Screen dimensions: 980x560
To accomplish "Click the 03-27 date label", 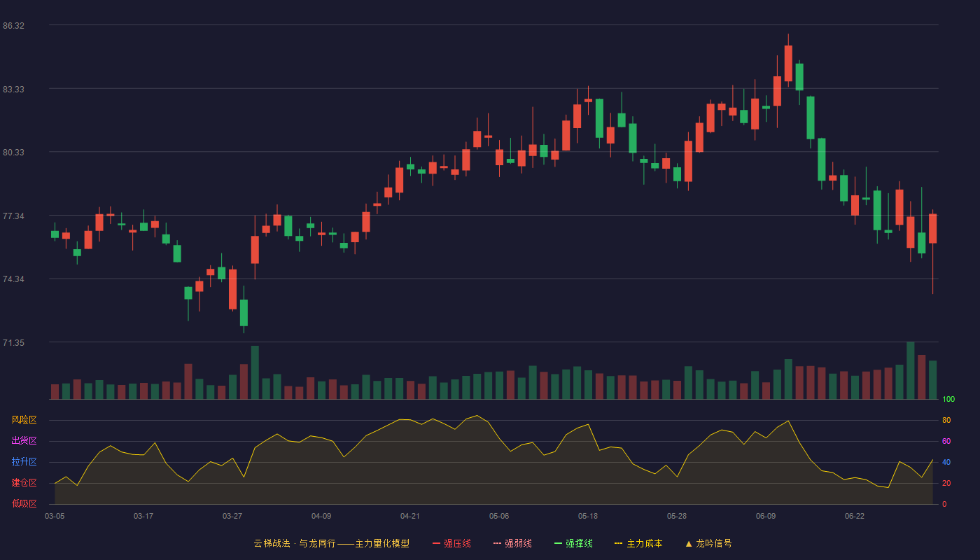I will (232, 516).
